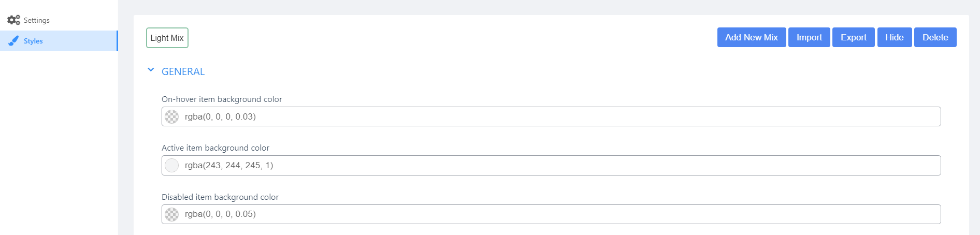Click the Active item background color label

click(x=215, y=148)
